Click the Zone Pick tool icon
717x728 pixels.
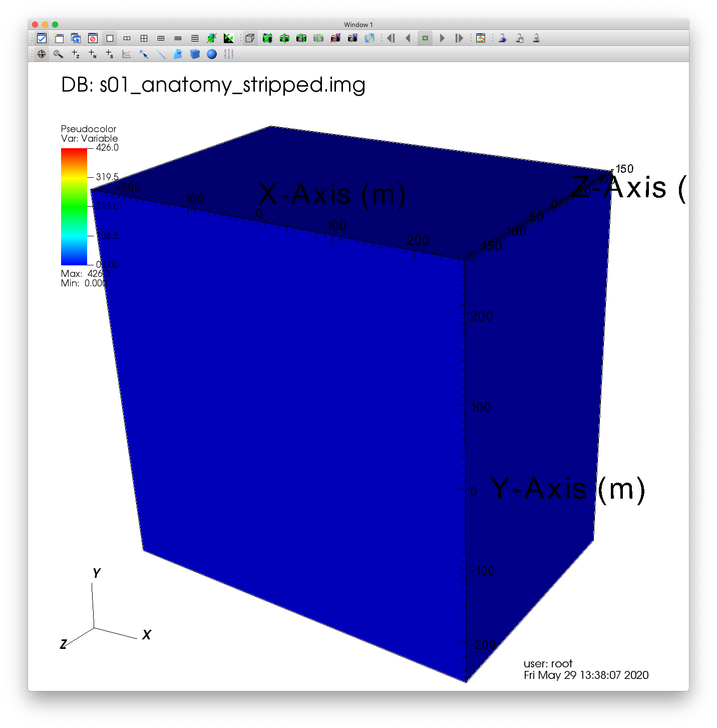tap(76, 54)
